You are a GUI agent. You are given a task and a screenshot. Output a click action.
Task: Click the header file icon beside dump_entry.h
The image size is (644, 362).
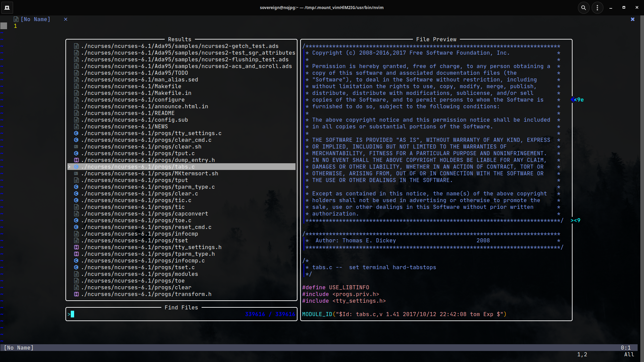[x=76, y=160]
